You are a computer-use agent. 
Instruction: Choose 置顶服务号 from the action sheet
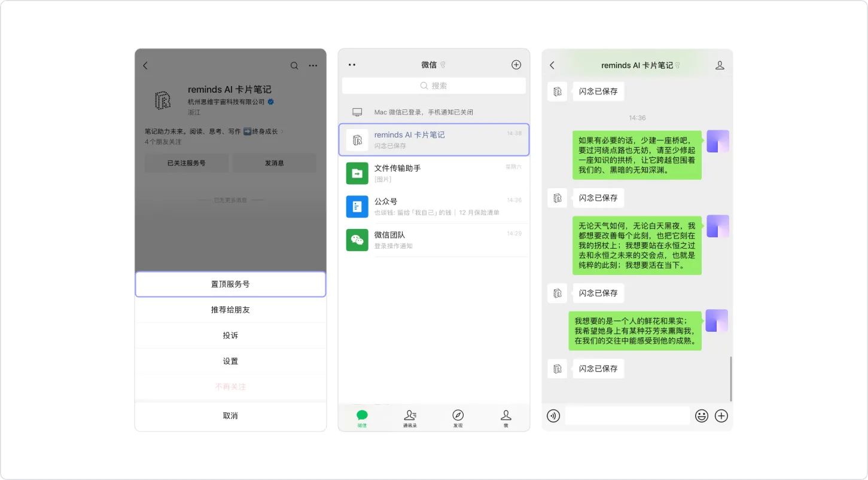(x=230, y=283)
